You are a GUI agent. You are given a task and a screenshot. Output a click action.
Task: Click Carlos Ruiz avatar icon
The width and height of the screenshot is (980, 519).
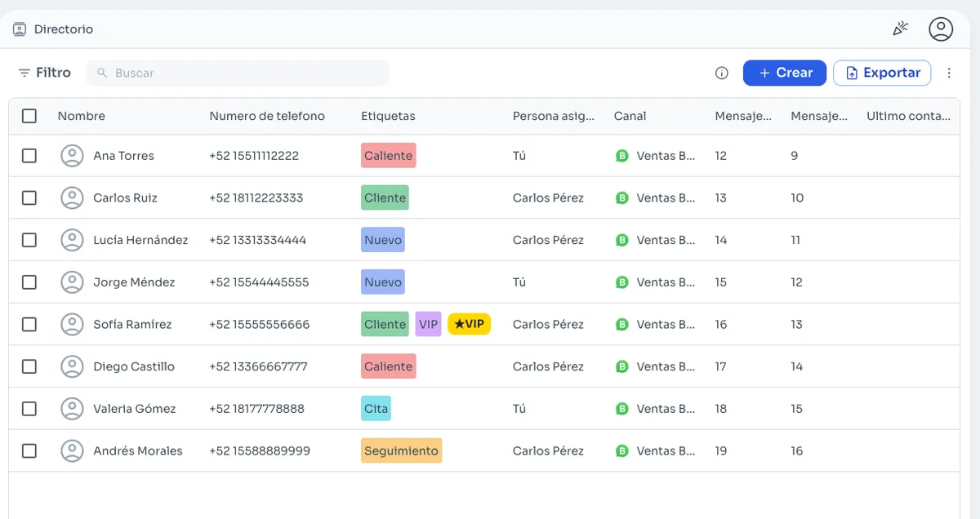coord(73,197)
